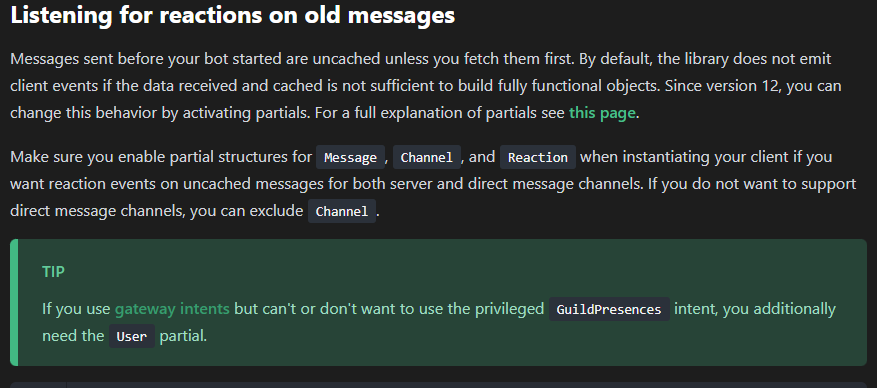The image size is (877, 388).
Task: Select the 'Message' inline code tag
Action: (351, 157)
